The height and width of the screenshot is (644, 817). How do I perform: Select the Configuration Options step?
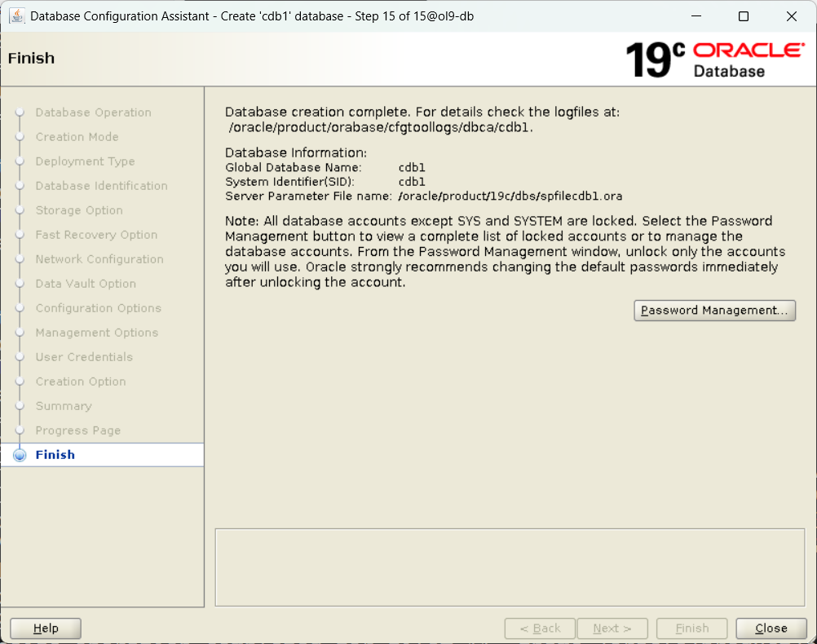pos(99,308)
